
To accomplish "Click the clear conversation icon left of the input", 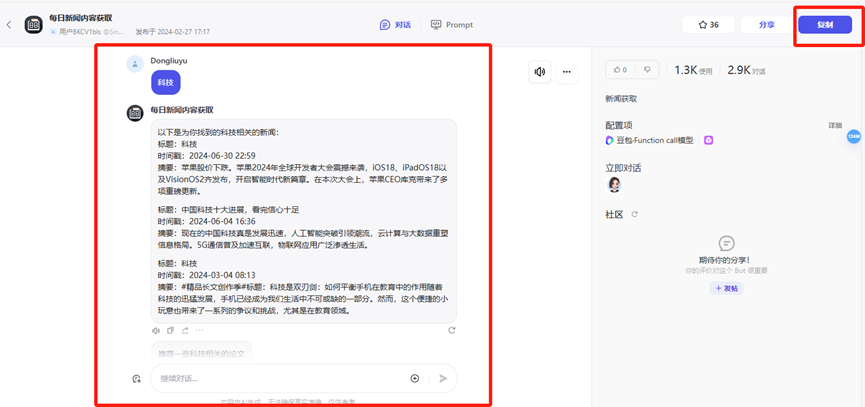I will point(136,379).
